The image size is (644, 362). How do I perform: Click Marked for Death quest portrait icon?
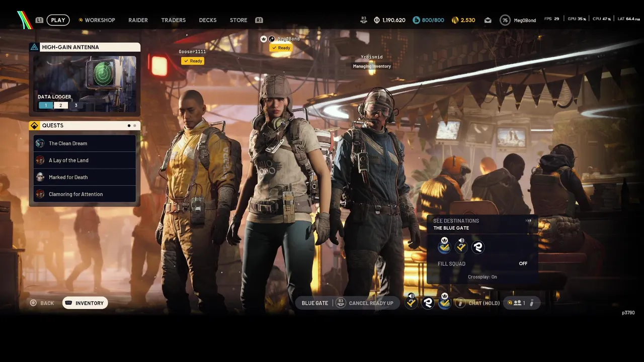(40, 177)
